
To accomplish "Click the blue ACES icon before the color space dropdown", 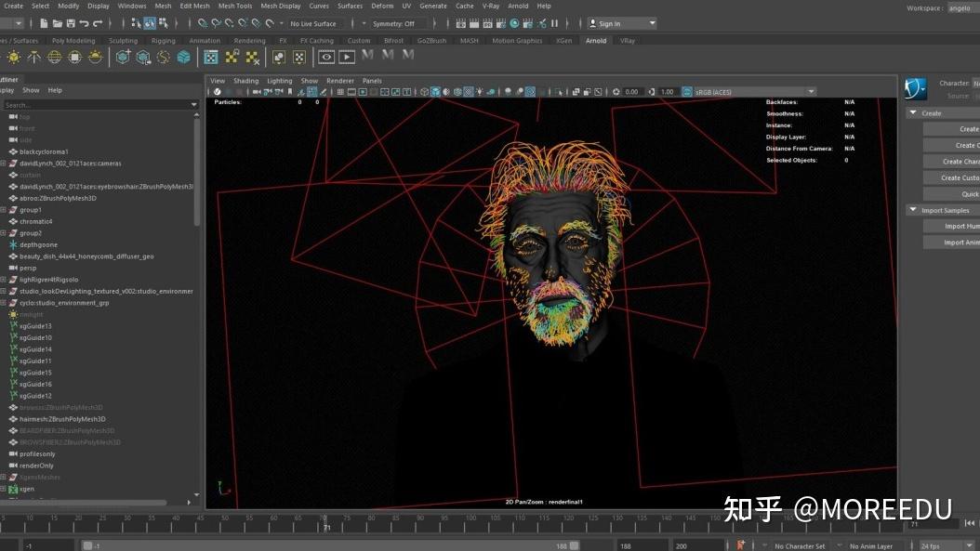I will tap(686, 92).
